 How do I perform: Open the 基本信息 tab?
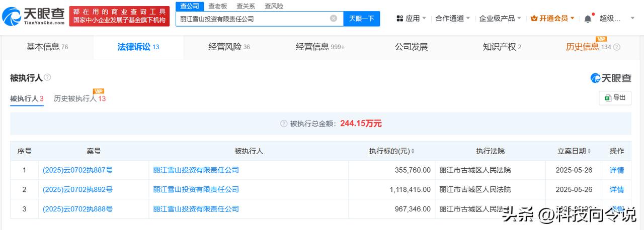point(47,47)
